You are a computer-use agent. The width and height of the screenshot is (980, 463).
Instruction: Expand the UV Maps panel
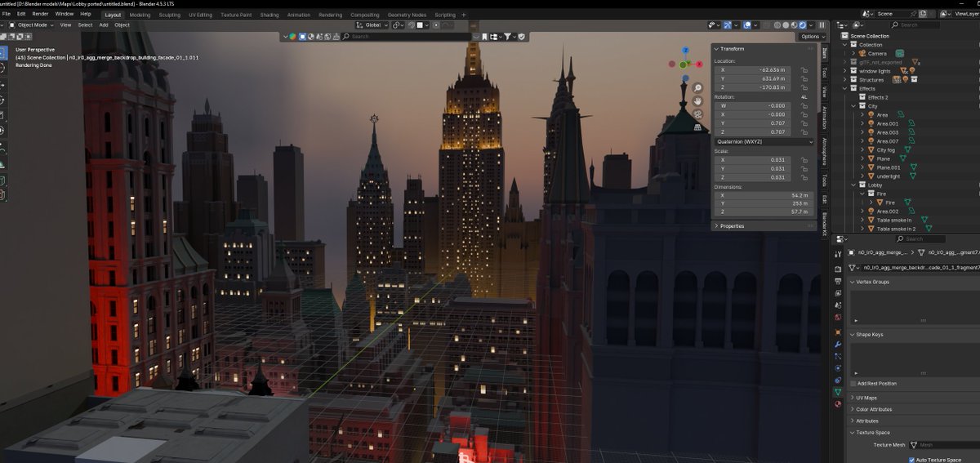click(x=866, y=398)
